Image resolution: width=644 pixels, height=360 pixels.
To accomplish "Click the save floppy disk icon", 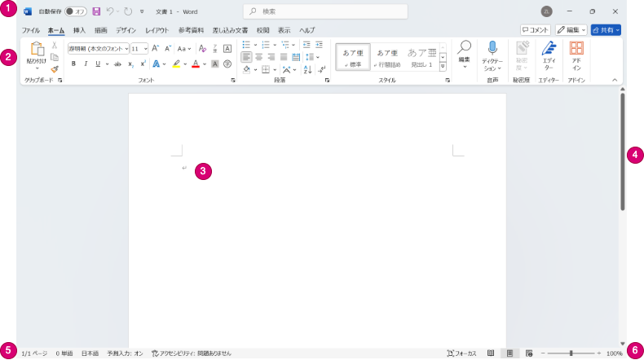I will pyautogui.click(x=96, y=11).
